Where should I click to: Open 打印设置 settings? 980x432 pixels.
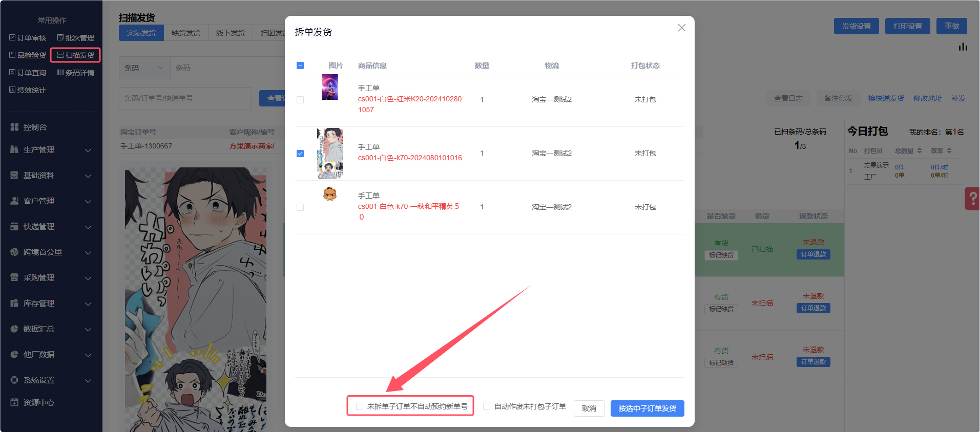(x=908, y=26)
